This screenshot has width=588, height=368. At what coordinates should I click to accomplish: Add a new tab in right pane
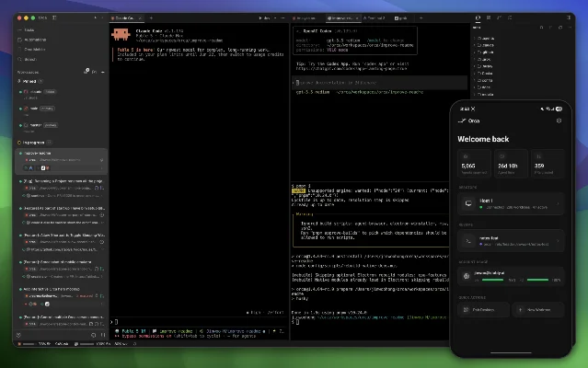point(421,18)
